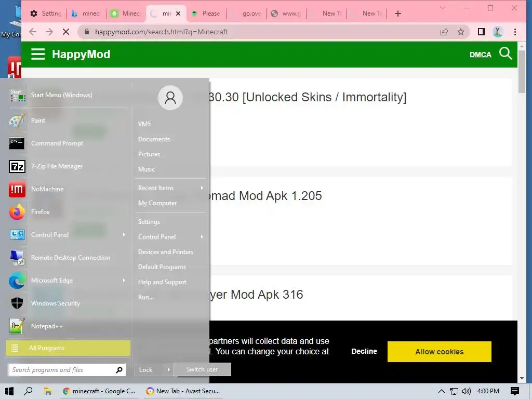Open a new browser tab
Image resolution: width=532 pixels, height=399 pixels.
tap(398, 14)
